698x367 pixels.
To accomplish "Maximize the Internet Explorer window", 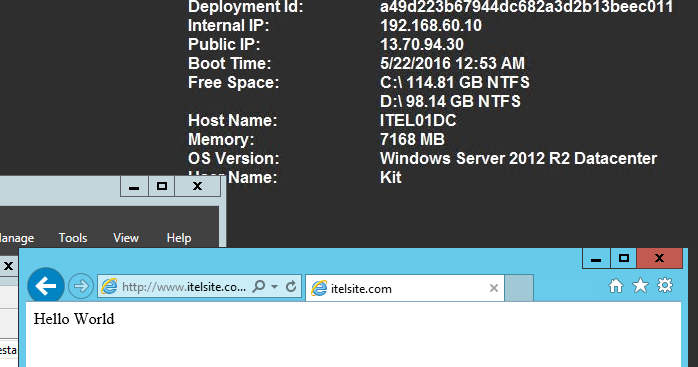I will click(x=624, y=259).
